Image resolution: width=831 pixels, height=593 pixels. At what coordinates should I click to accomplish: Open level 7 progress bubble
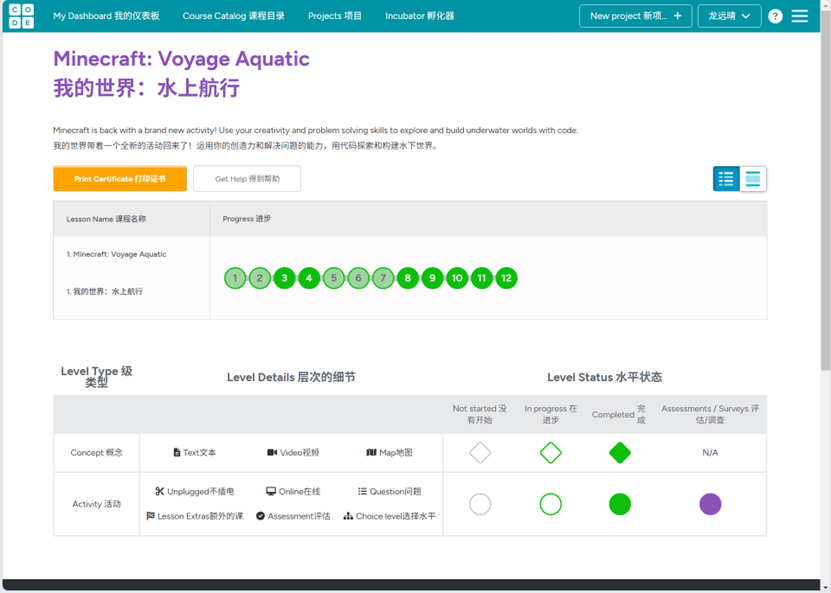[x=383, y=278]
